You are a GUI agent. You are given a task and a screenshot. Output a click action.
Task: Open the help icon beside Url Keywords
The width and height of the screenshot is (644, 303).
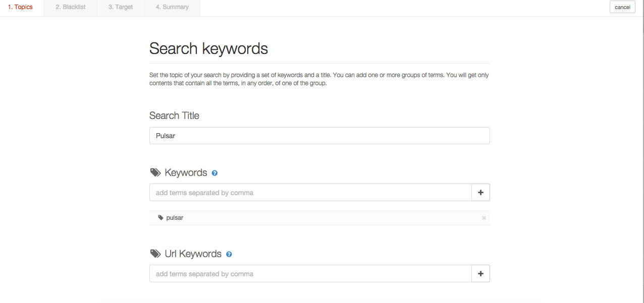pyautogui.click(x=229, y=254)
